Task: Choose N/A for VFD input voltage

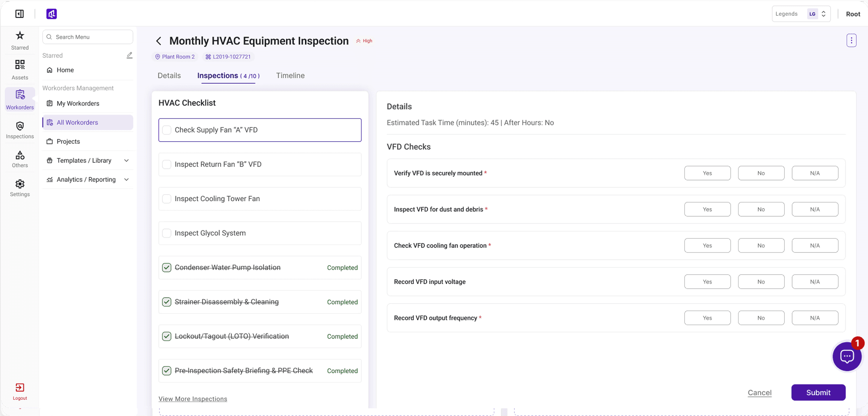Action: (815, 282)
